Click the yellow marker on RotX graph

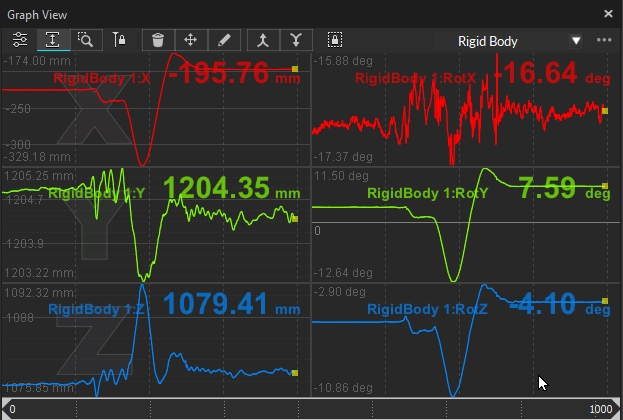604,111
